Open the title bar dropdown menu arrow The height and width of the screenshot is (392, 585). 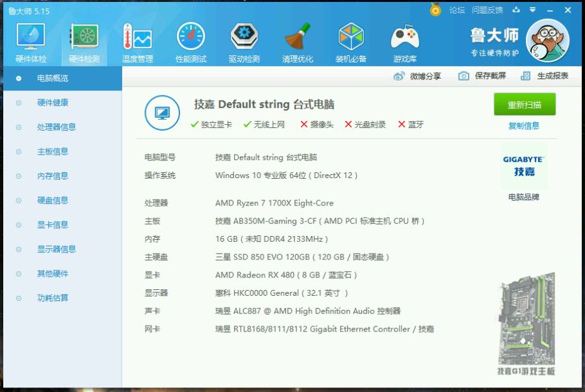pyautogui.click(x=533, y=10)
